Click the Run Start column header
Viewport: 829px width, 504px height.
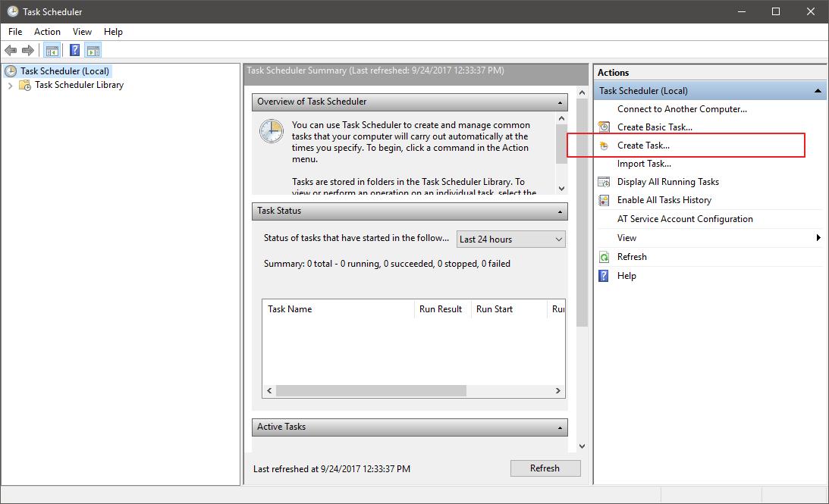pyautogui.click(x=508, y=309)
